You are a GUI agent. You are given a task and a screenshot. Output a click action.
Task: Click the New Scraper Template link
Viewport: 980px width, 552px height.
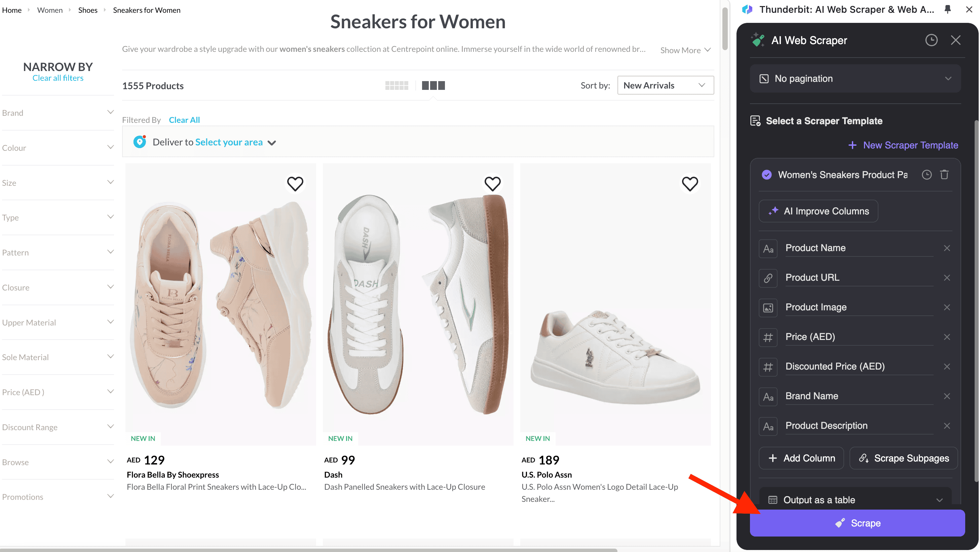coord(903,145)
